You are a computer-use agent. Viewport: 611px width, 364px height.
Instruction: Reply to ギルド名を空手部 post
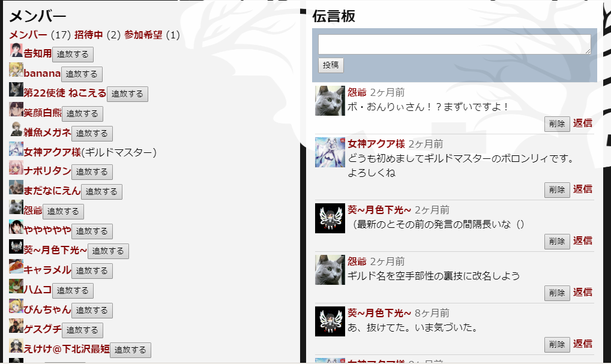(x=583, y=293)
